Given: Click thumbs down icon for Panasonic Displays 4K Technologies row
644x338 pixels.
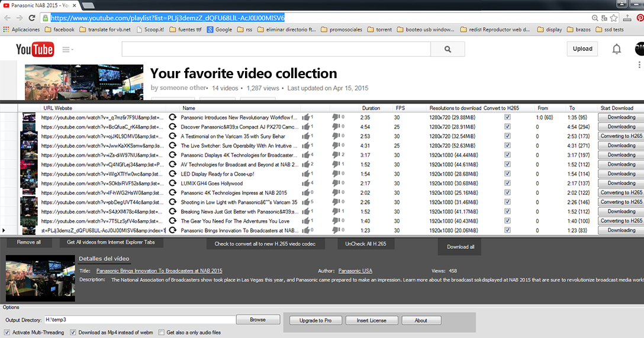Looking at the screenshot, I should coord(336,155).
